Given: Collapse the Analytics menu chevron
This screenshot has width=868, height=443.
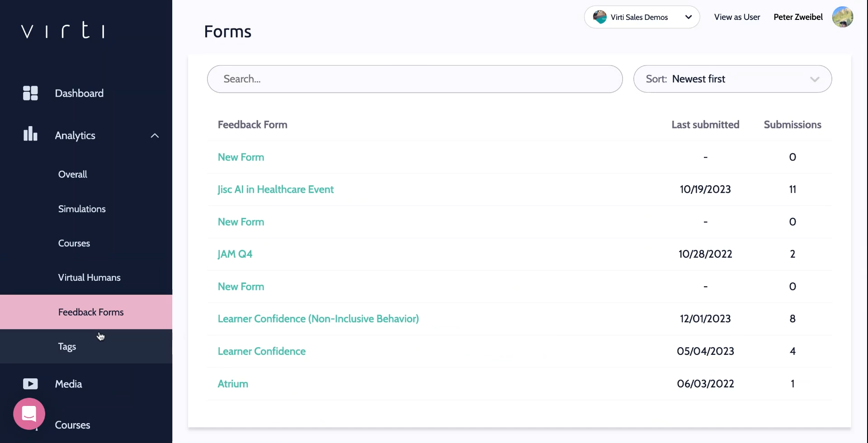Looking at the screenshot, I should (x=155, y=136).
